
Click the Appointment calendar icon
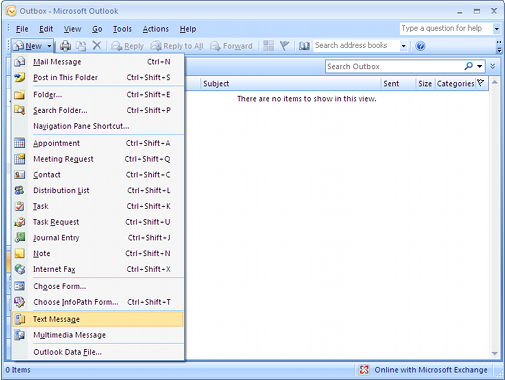coord(20,143)
